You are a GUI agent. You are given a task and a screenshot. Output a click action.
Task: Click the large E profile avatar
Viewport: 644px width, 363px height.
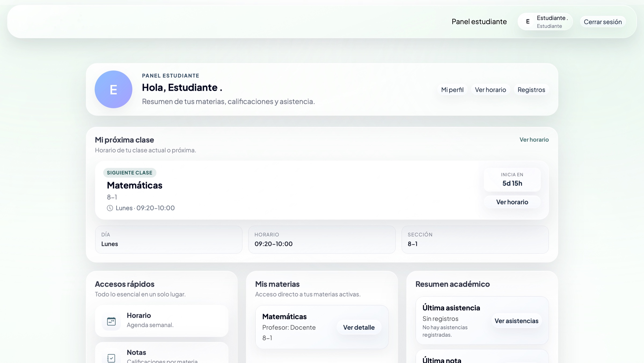pos(114,89)
